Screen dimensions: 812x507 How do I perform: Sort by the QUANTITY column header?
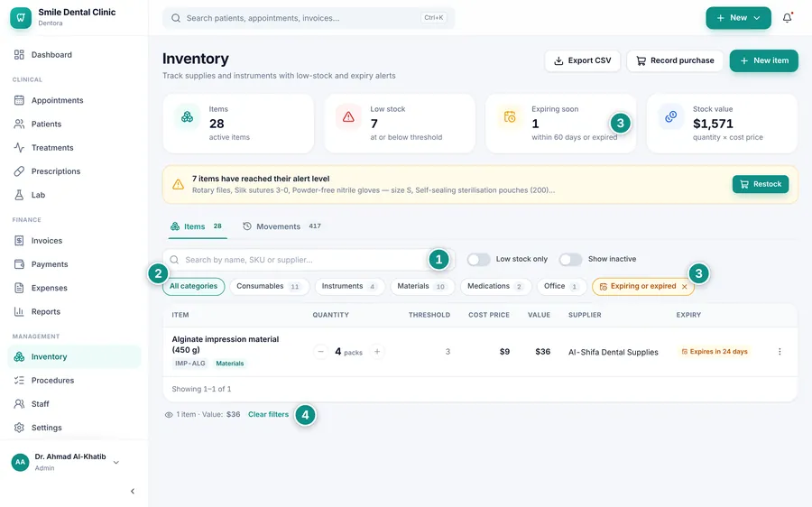tap(330, 315)
